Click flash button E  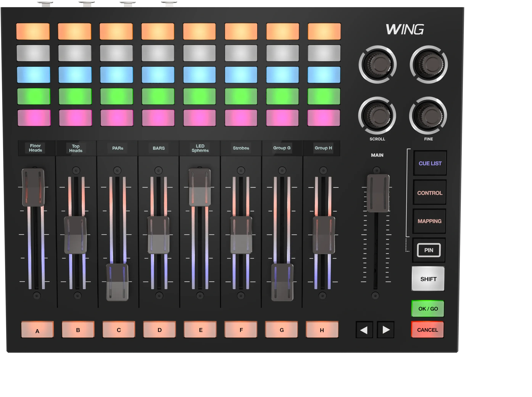coord(200,329)
